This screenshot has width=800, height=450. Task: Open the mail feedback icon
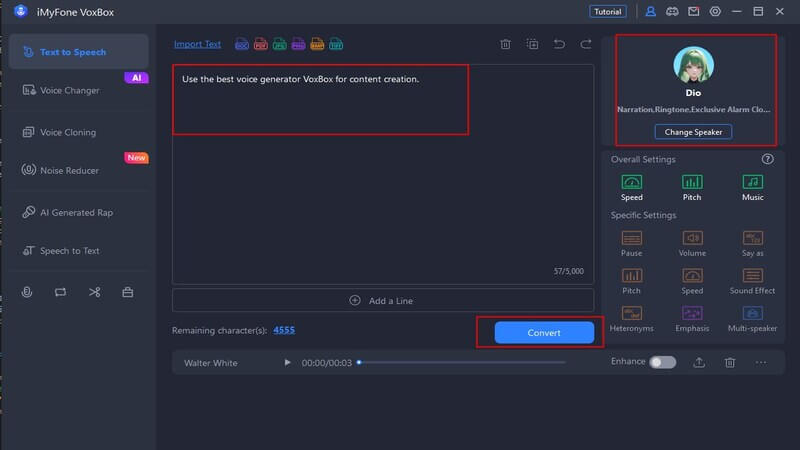point(693,11)
